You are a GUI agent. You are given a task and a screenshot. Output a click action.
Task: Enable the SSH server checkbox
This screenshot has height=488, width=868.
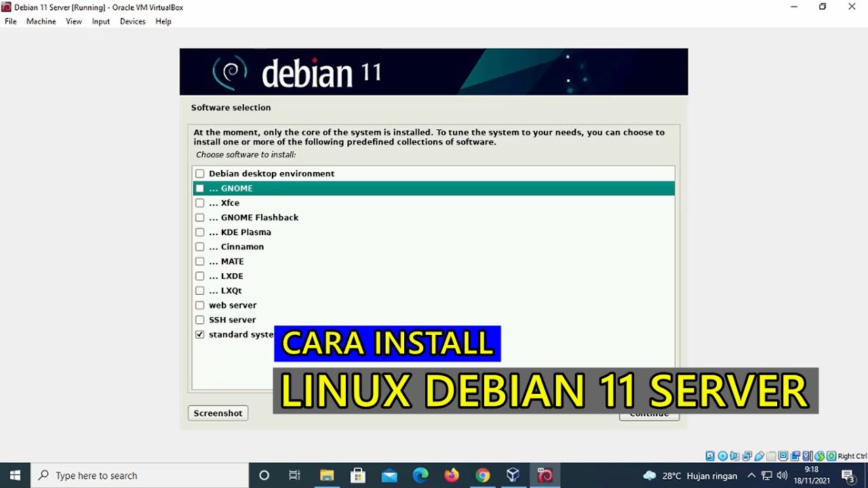(199, 320)
